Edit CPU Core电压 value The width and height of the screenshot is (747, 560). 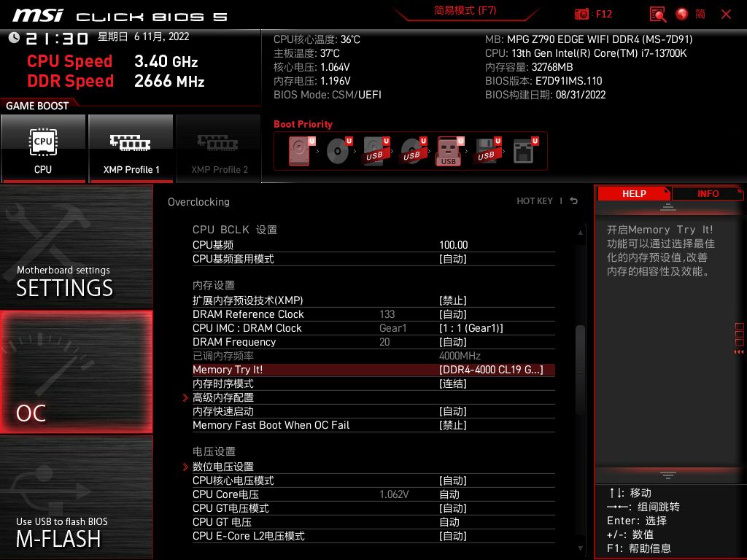[449, 494]
